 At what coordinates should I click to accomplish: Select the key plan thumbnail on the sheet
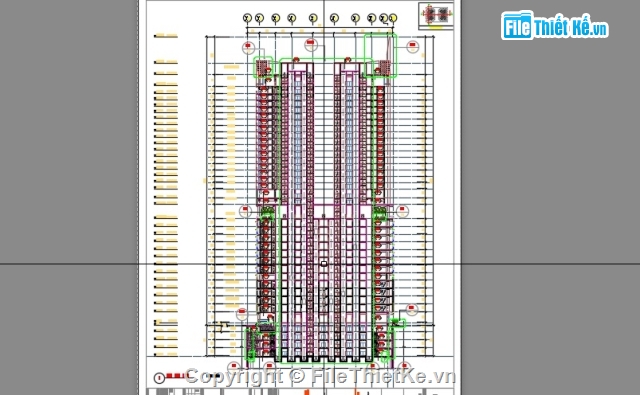coord(436,16)
